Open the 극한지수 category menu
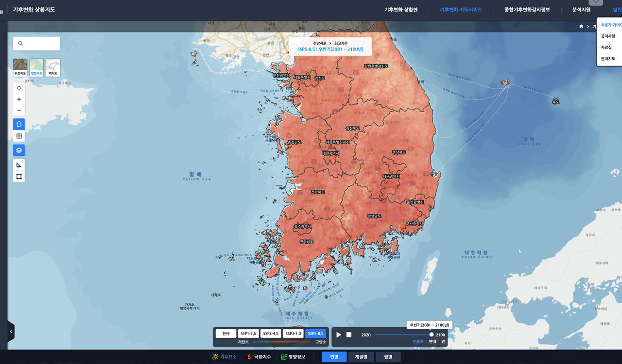 259,357
